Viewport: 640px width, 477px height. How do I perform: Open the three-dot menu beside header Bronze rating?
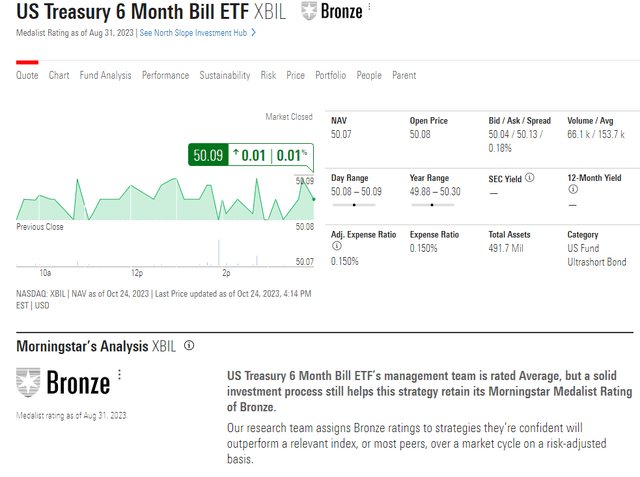[371, 9]
